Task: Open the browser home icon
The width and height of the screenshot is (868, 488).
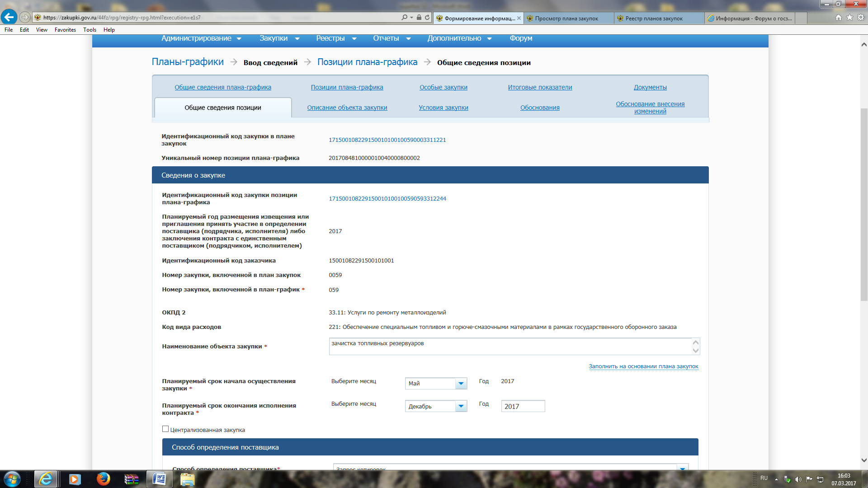Action: click(x=839, y=18)
